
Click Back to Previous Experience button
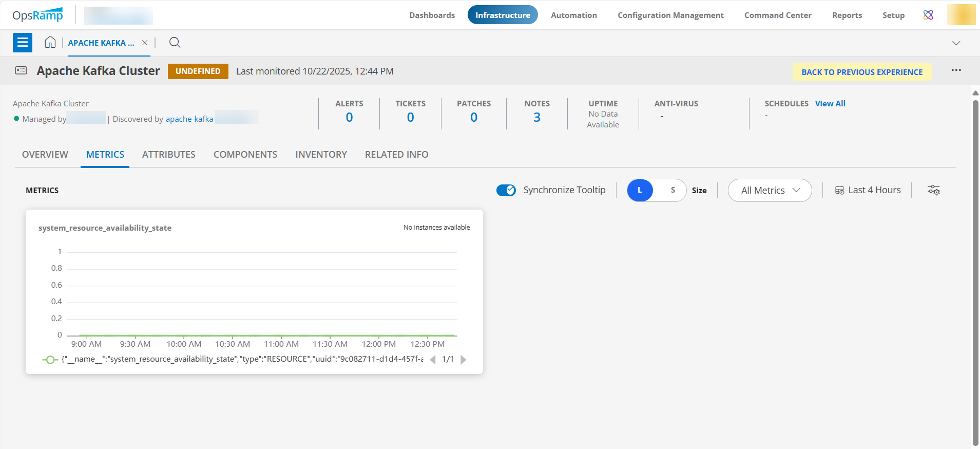click(862, 72)
